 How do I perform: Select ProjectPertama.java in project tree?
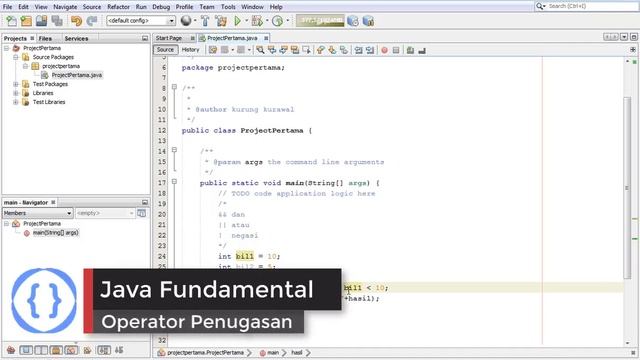click(77, 75)
